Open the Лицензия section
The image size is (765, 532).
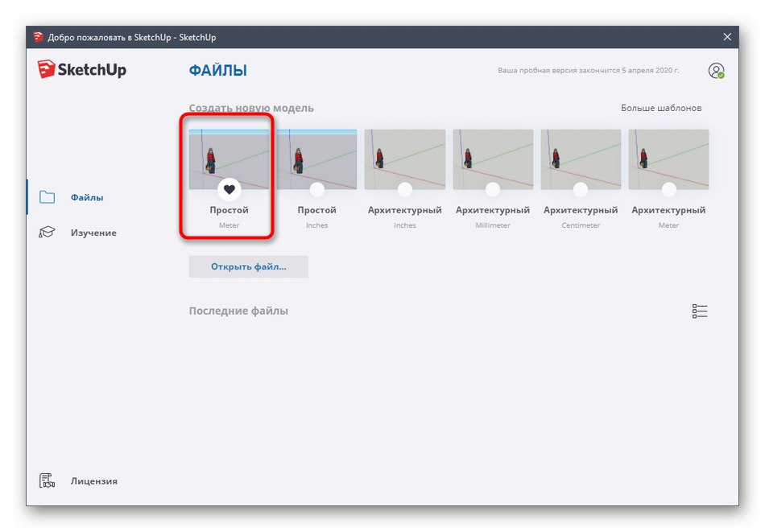[94, 480]
